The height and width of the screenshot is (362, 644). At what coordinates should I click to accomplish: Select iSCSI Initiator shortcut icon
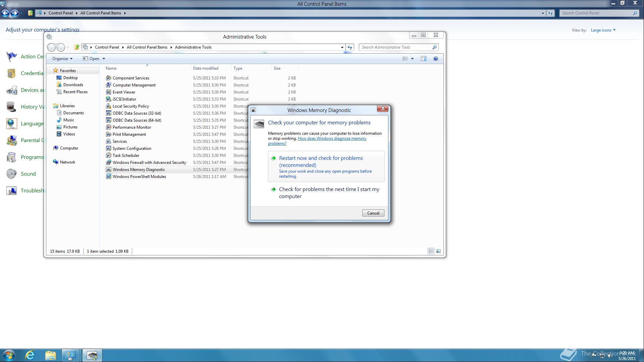(x=108, y=99)
